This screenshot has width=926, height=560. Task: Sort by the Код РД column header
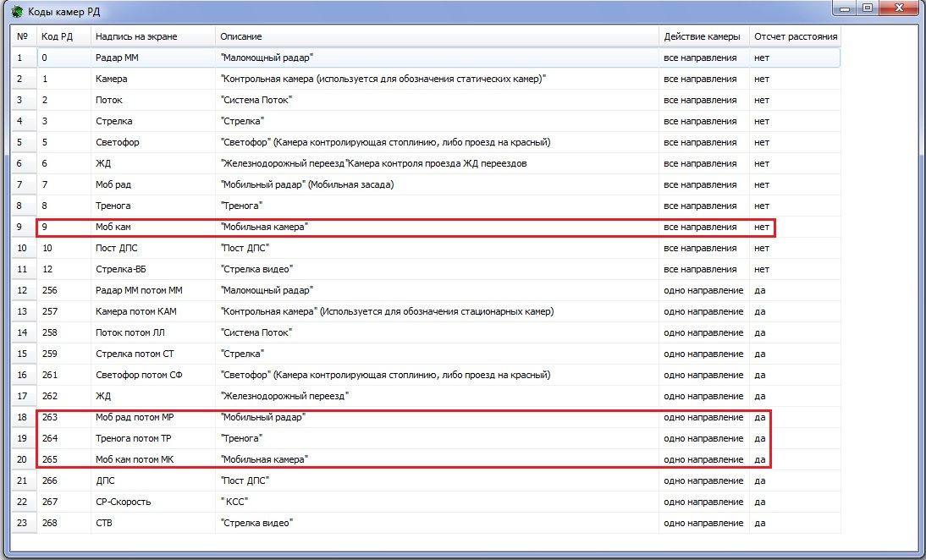click(x=63, y=36)
